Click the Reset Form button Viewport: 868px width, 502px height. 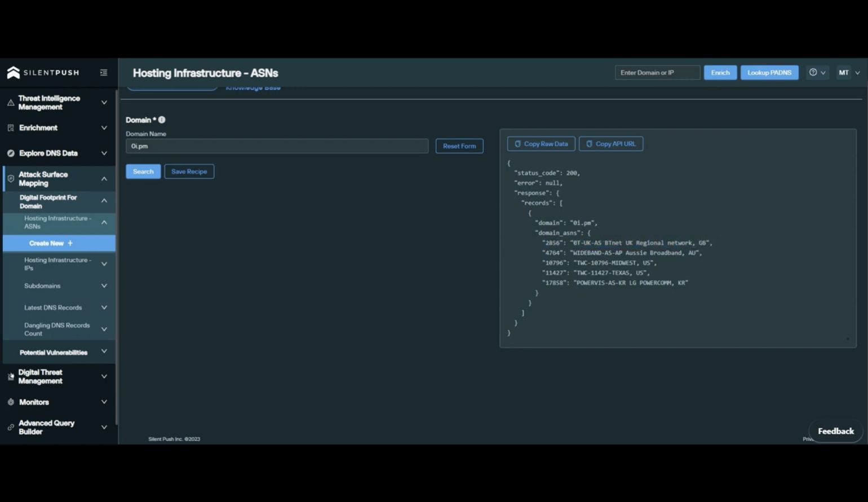[459, 146]
